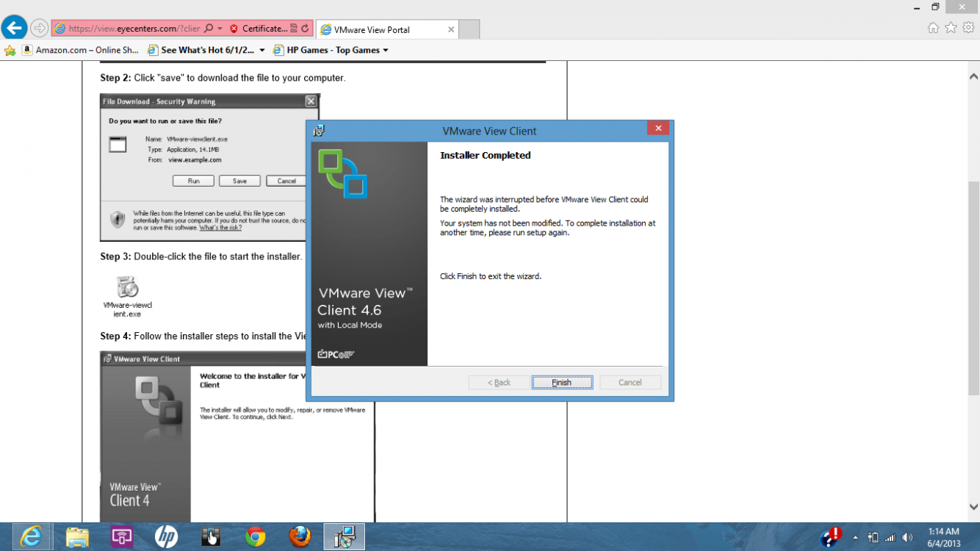Click the Step 2 instruction text
This screenshot has height=551, width=980.
tap(223, 78)
